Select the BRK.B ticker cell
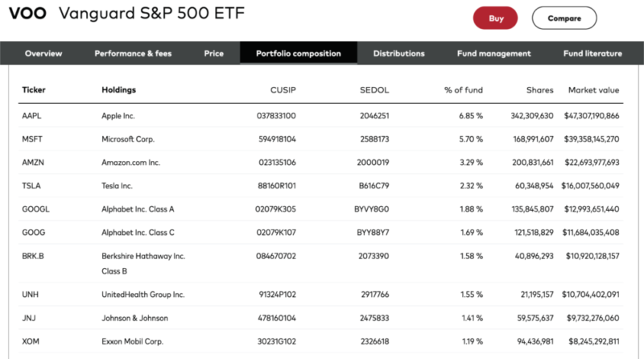 tap(33, 256)
